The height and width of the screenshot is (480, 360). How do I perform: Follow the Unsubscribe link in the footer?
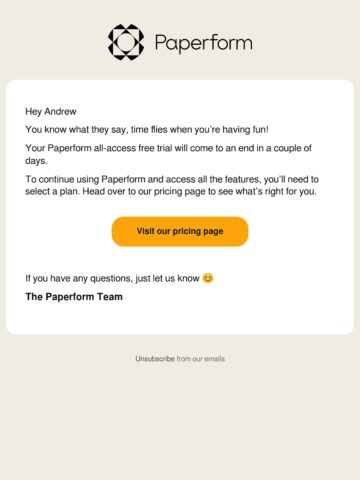tap(155, 359)
